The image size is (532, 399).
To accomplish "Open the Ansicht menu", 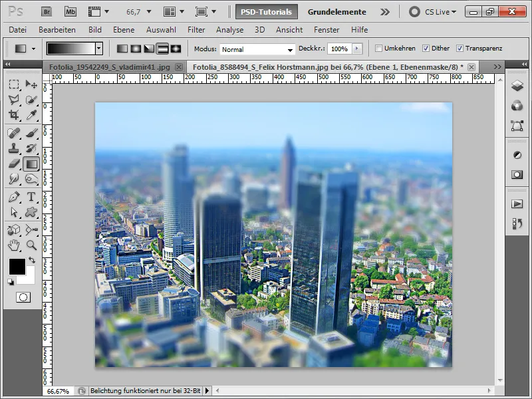I will (289, 30).
